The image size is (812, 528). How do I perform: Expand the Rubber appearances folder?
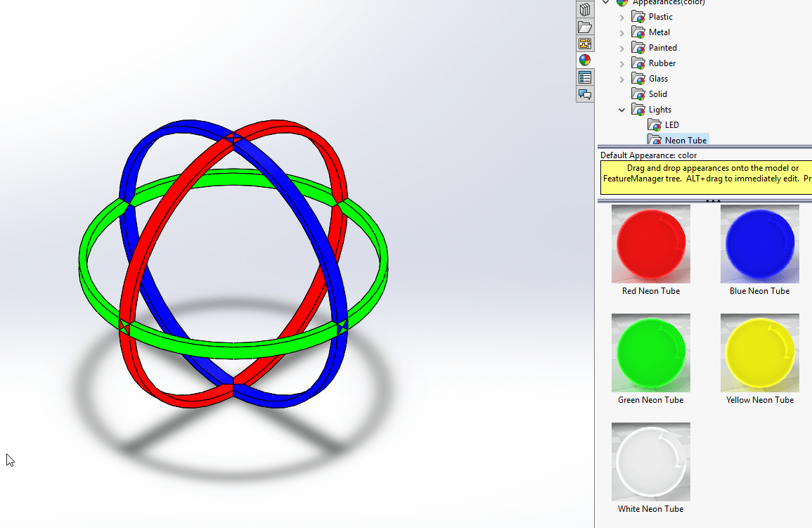622,64
